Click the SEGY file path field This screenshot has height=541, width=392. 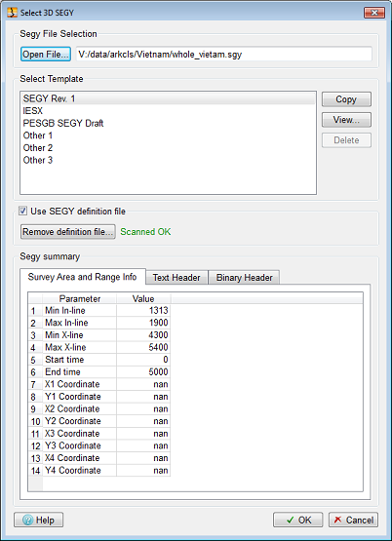click(x=224, y=55)
